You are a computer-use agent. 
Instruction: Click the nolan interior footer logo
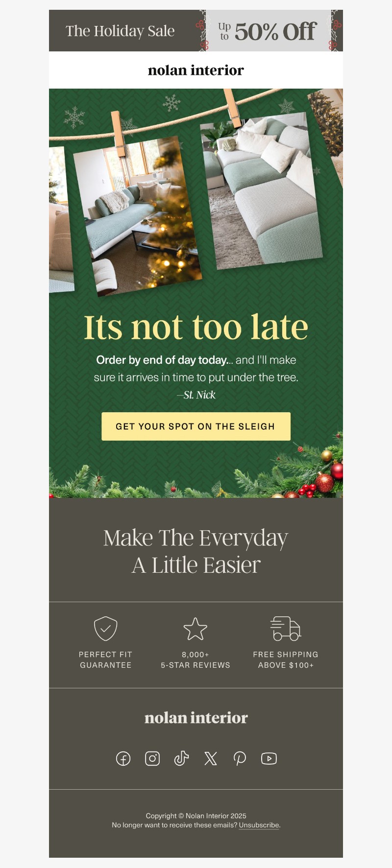click(x=196, y=718)
